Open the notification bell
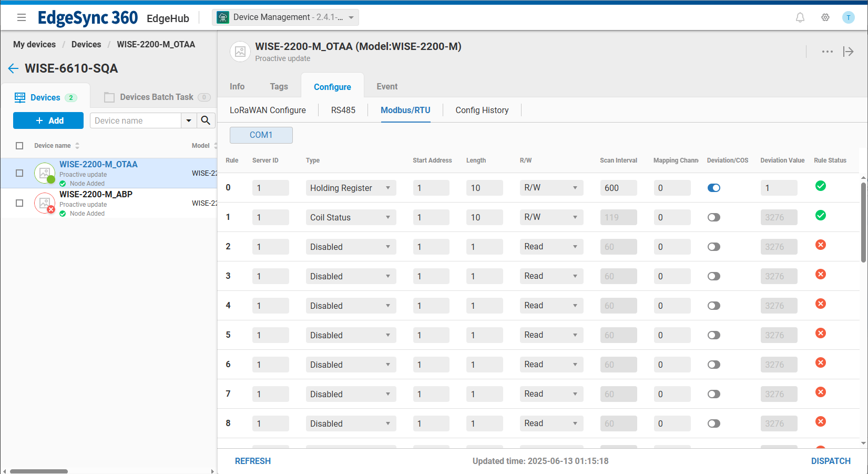 click(x=800, y=17)
